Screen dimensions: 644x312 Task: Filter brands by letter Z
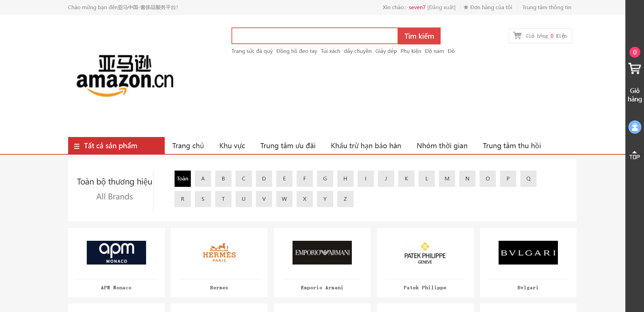coord(345,199)
